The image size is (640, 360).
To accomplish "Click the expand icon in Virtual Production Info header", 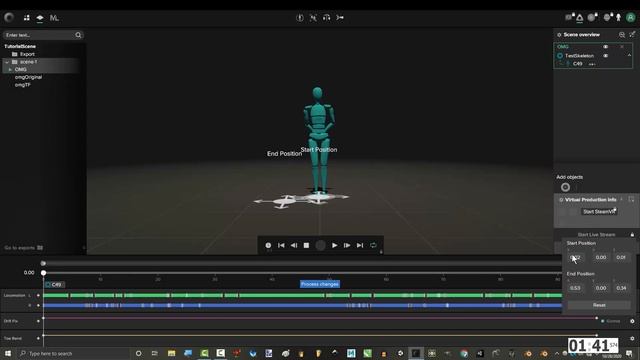I will coord(631,199).
